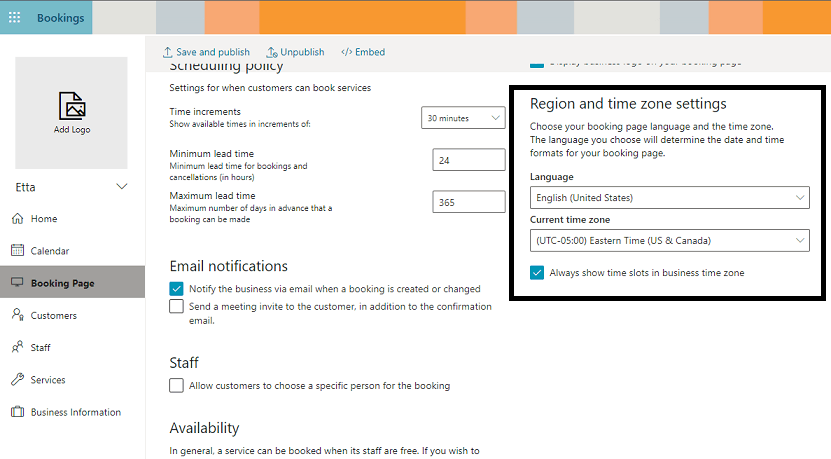Click the Availability heading
The width and height of the screenshot is (831, 459).
click(205, 428)
